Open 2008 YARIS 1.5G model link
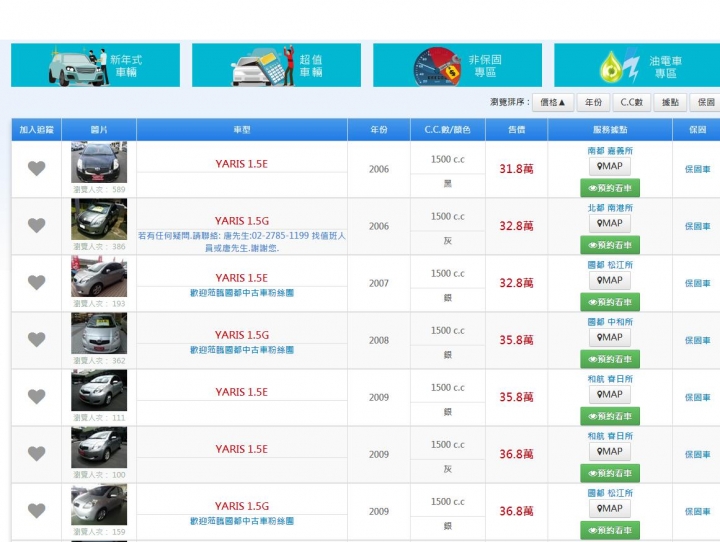This screenshot has width=720, height=542. [x=242, y=335]
